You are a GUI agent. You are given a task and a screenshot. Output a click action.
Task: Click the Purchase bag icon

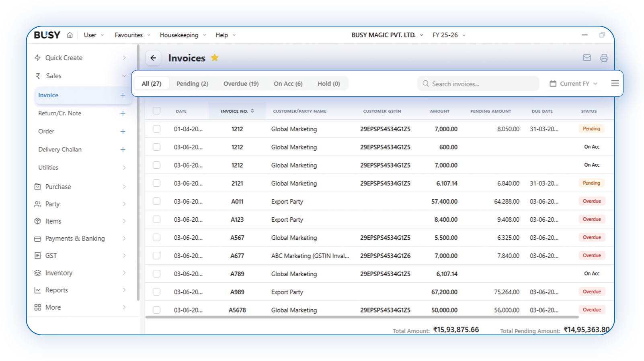(x=38, y=187)
